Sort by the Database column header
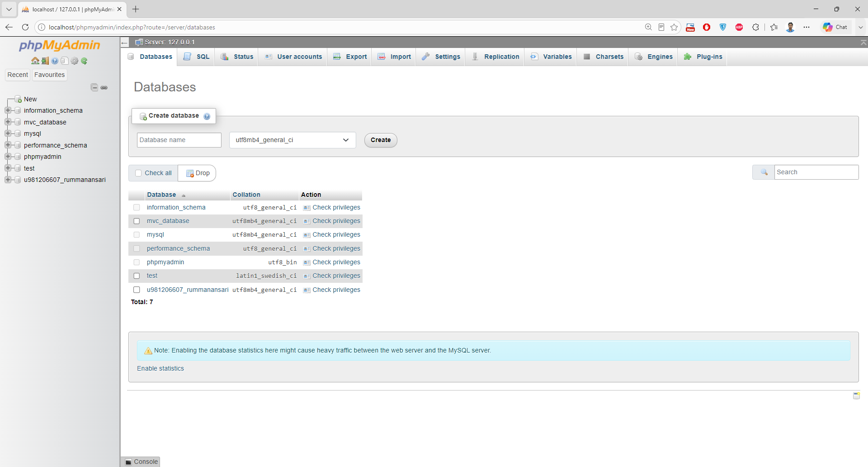This screenshot has height=467, width=868. [161, 195]
